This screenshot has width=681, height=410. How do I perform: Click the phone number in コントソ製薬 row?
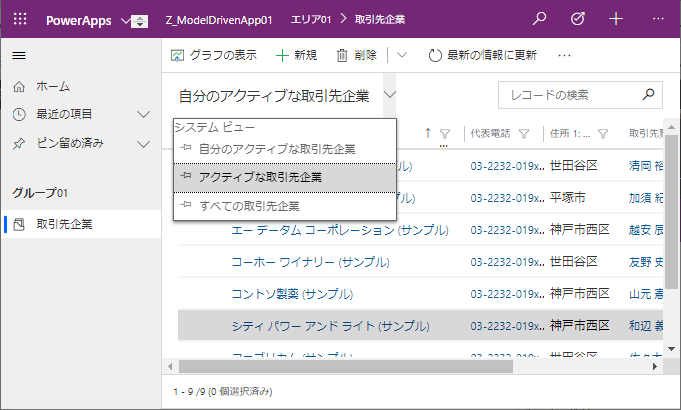507,294
